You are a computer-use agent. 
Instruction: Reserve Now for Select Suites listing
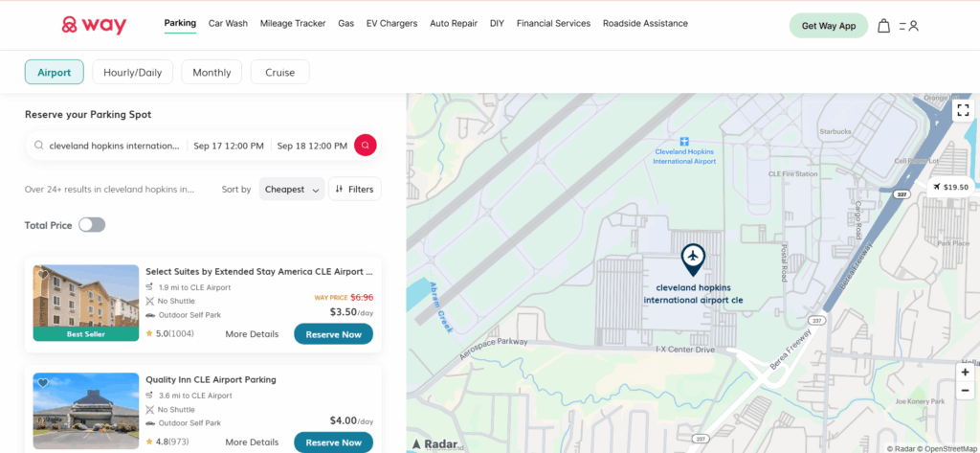tap(333, 334)
